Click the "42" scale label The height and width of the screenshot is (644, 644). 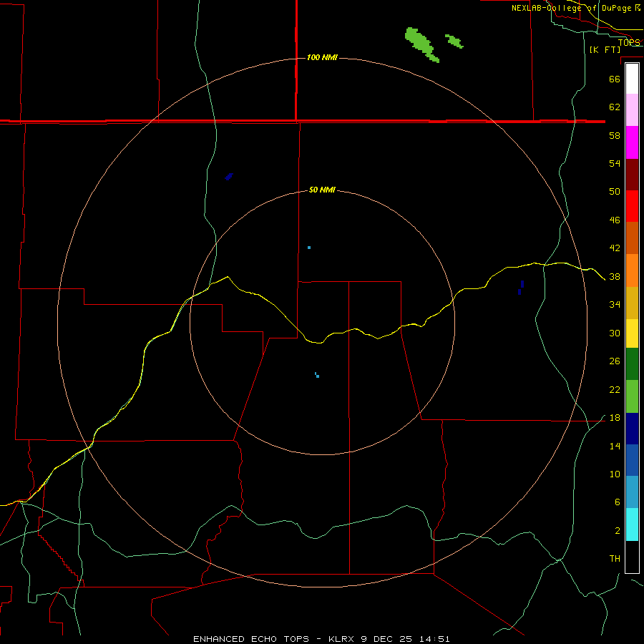(615, 248)
